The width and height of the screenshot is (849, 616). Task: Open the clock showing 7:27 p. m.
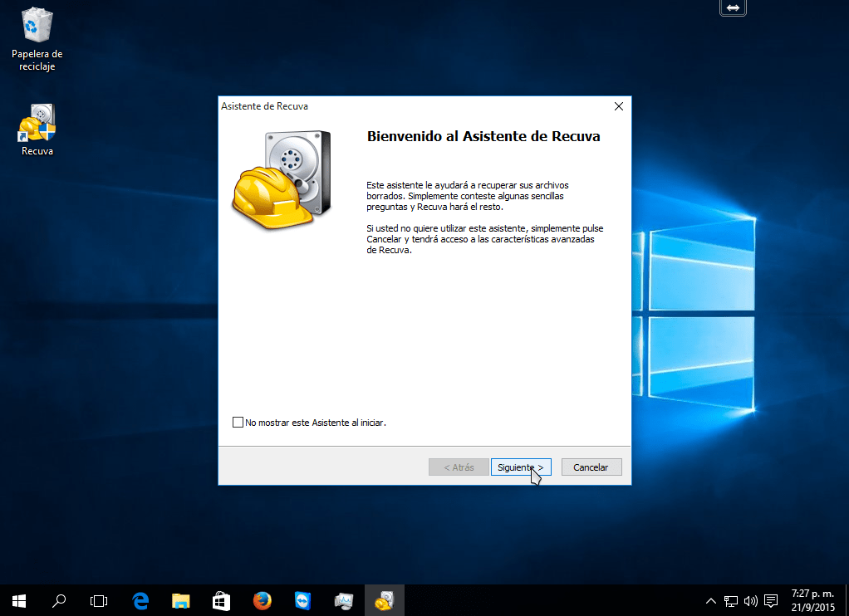812,601
